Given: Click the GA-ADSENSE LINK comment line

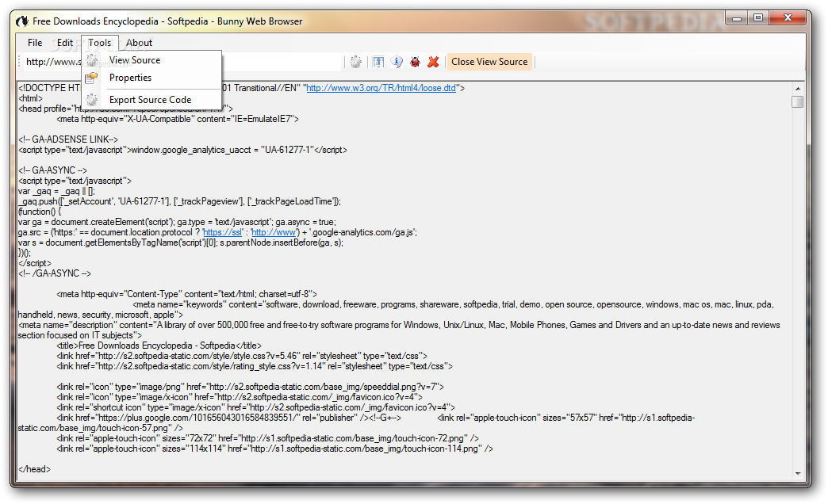Looking at the screenshot, I should point(68,139).
